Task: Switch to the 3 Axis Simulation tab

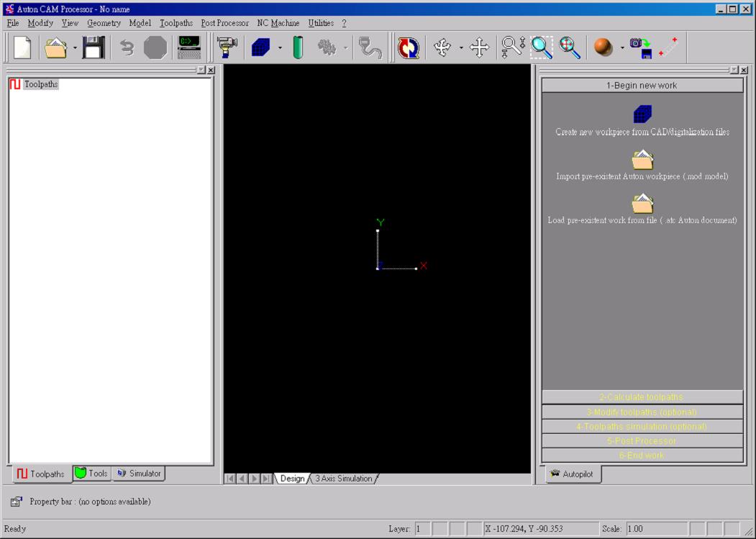Action: [343, 479]
